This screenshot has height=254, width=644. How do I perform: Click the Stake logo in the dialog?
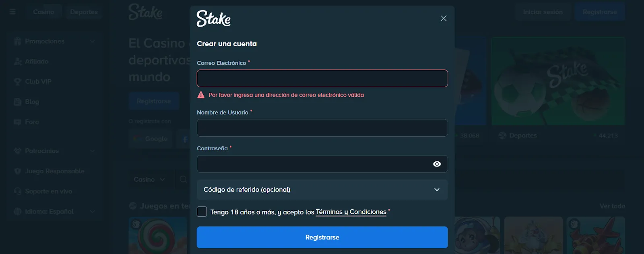[214, 19]
